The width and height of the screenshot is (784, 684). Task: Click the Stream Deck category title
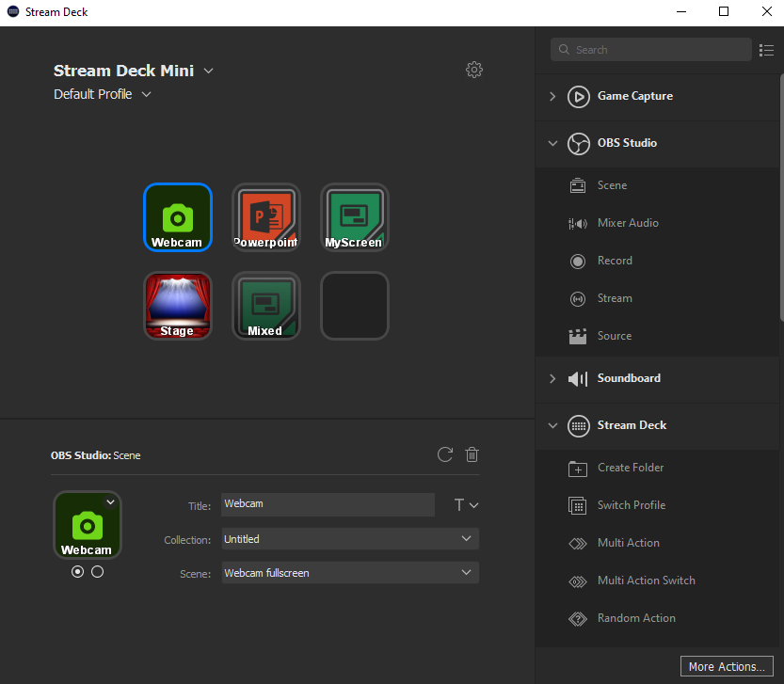(632, 425)
